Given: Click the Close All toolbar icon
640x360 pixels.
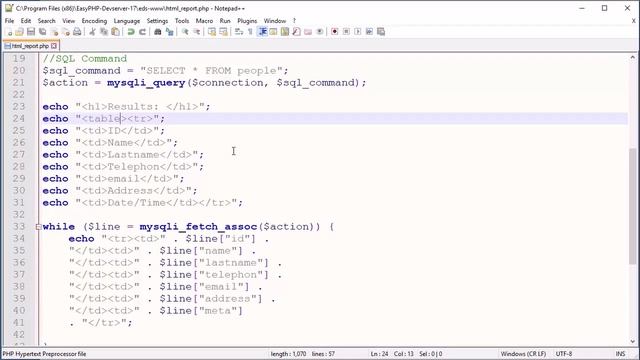Looking at the screenshot, I should [66, 32].
